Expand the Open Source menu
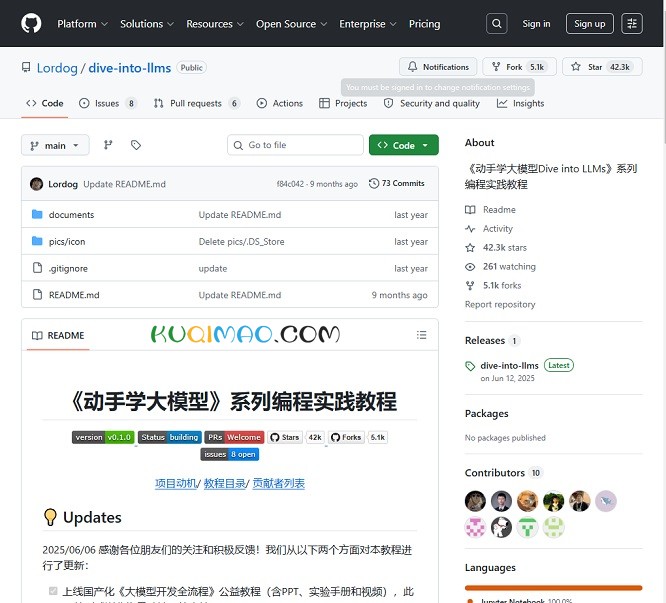The width and height of the screenshot is (666, 603). [291, 24]
